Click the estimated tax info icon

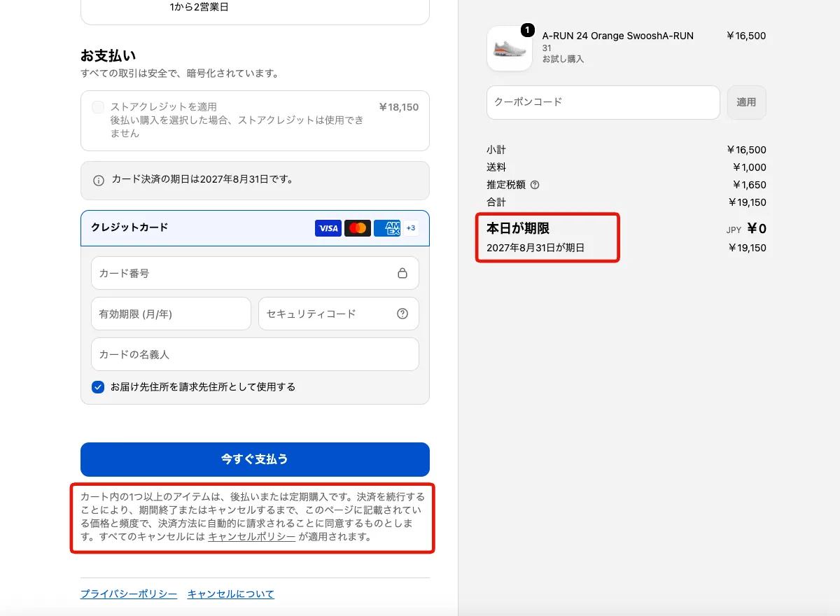pos(535,185)
